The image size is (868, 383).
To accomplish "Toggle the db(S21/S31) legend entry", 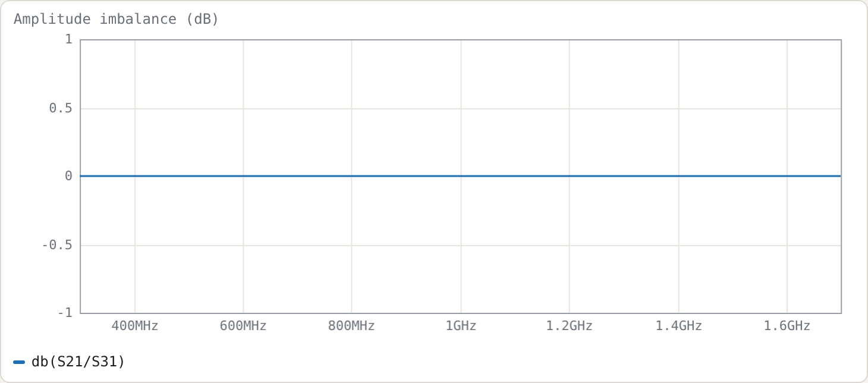I will click(x=69, y=362).
